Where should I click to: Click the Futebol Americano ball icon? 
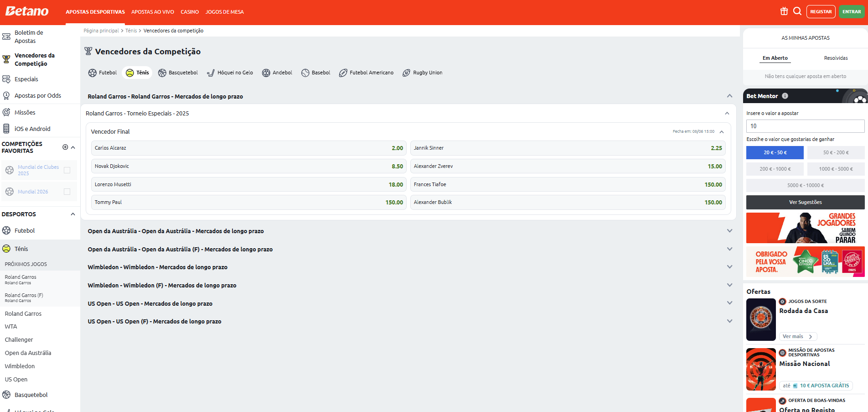coord(343,73)
